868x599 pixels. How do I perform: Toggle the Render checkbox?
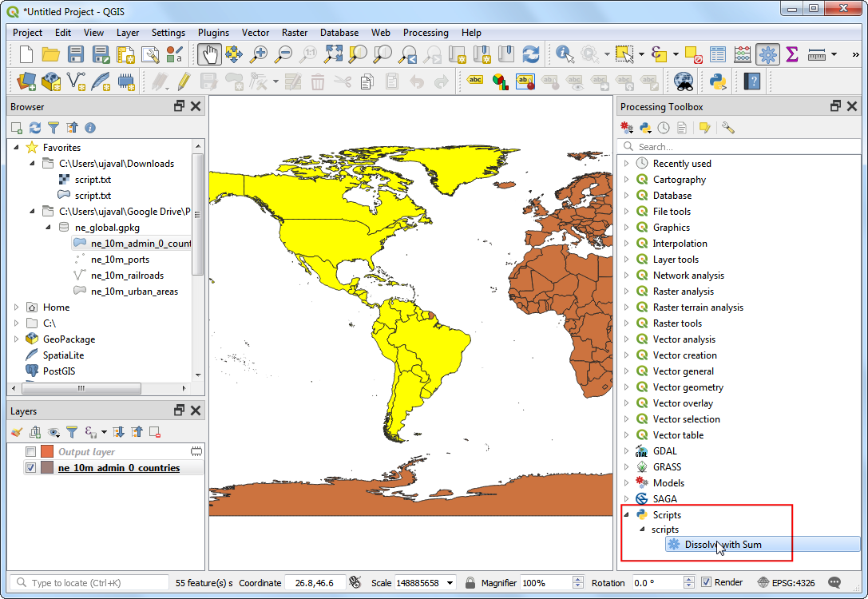tap(706, 582)
